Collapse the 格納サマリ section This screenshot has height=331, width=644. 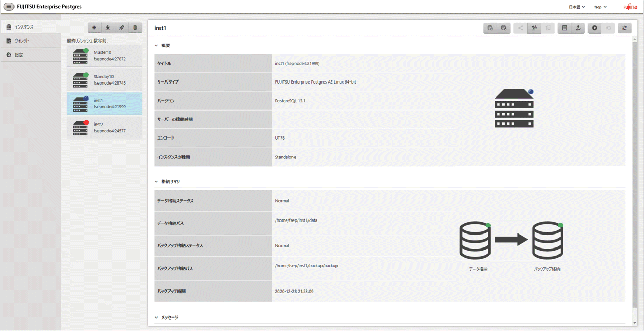point(156,182)
